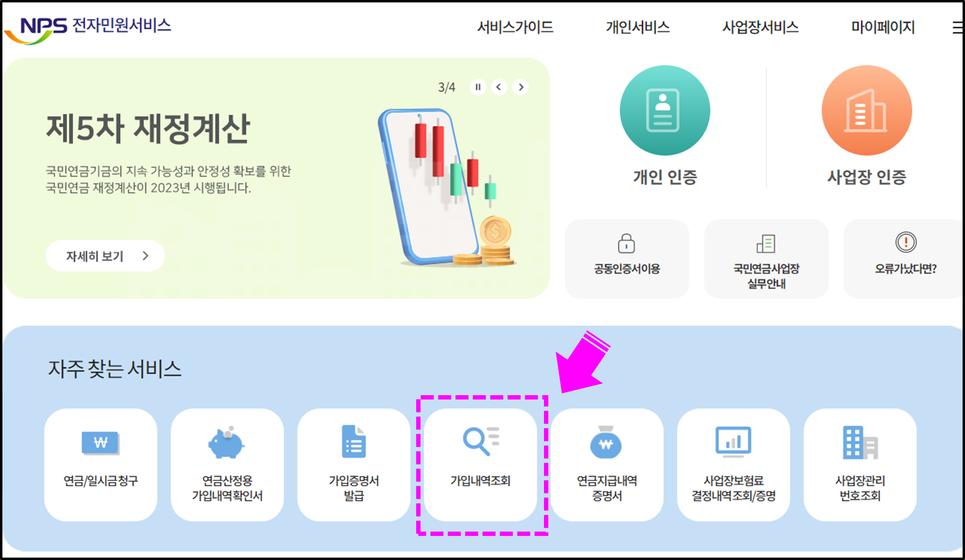Screen dimensions: 965x560
Task: Advance to the next banner slide
Action: [x=520, y=87]
